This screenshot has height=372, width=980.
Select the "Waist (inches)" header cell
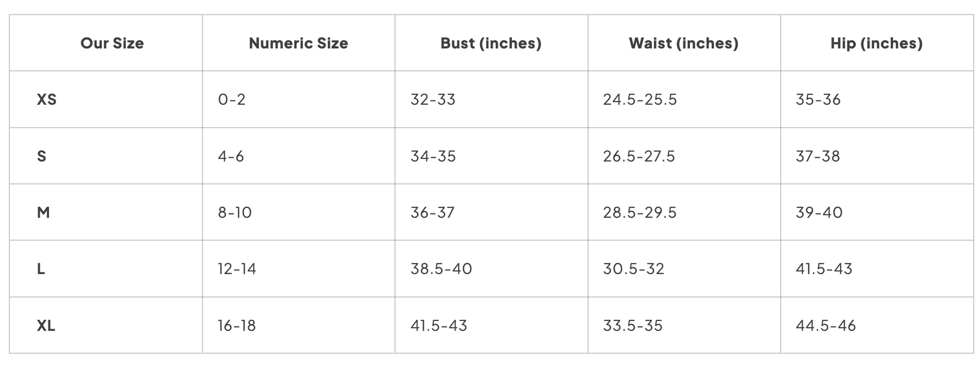(684, 44)
